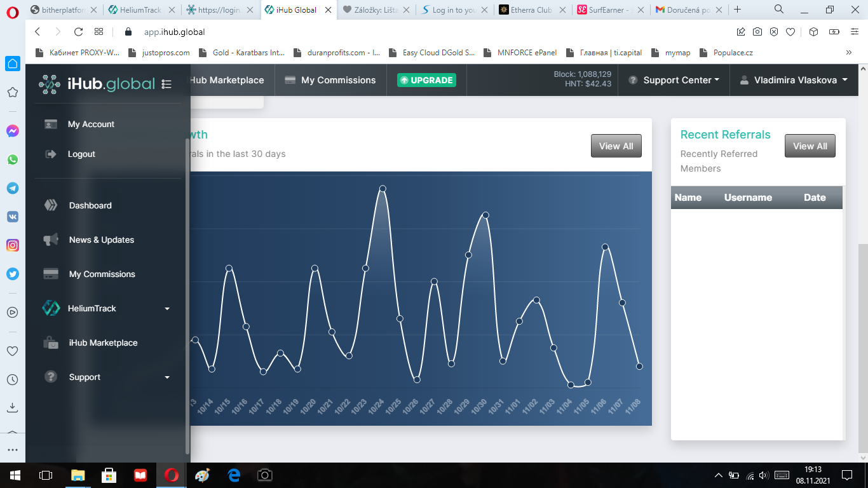Open the Vladimira Vlaskova user dropdown

[x=794, y=80]
